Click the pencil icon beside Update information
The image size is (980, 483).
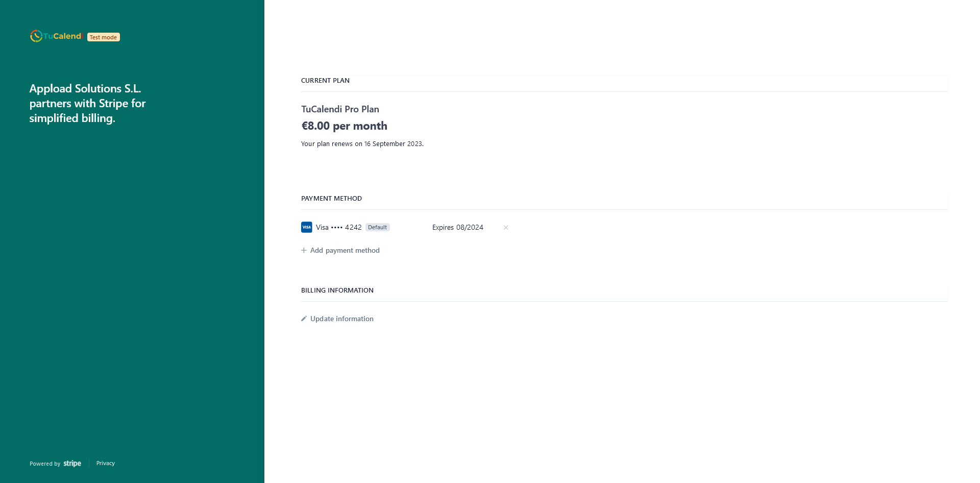pos(304,319)
